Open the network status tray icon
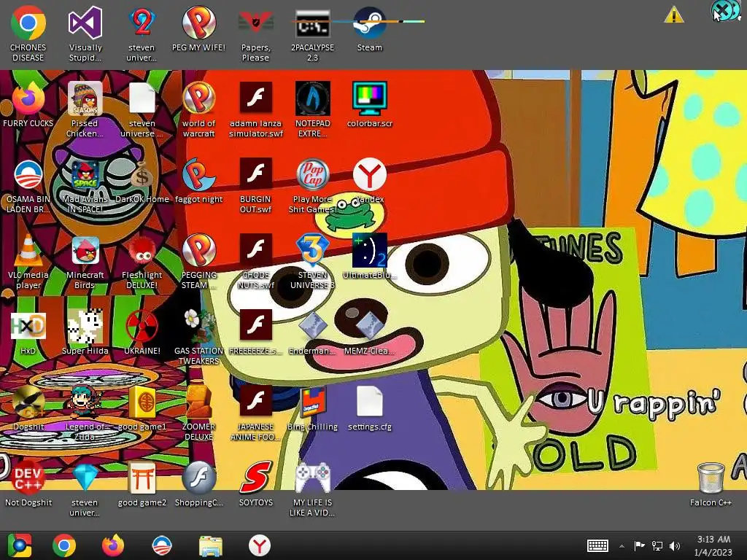Viewport: 747px width, 560px height. [657, 545]
